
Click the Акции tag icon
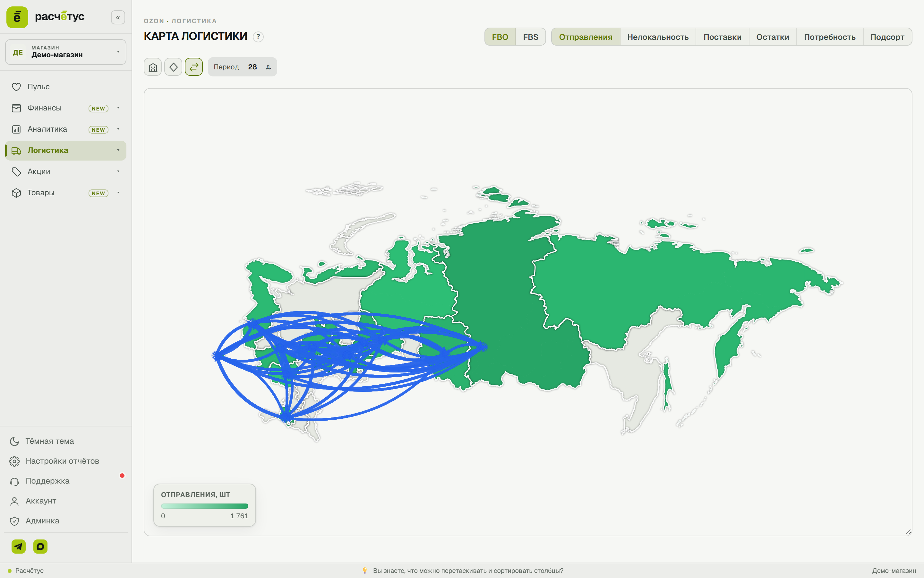16,172
